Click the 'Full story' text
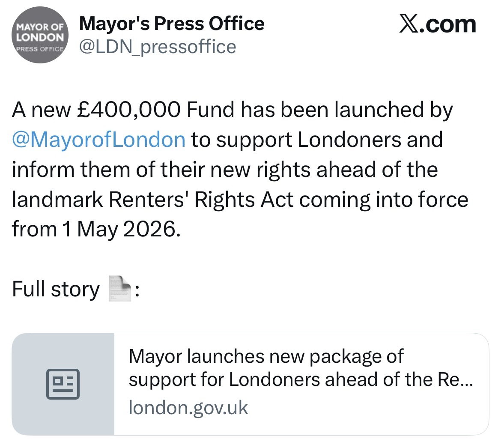This screenshot has height=448, width=501. pos(56,289)
